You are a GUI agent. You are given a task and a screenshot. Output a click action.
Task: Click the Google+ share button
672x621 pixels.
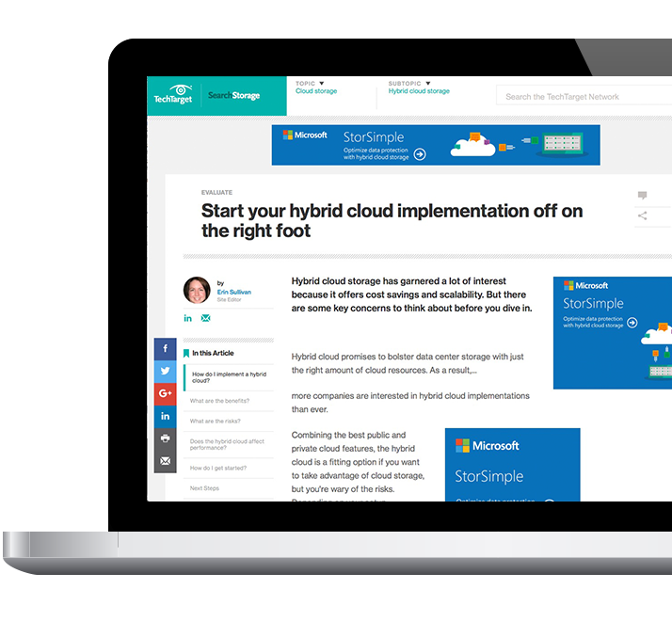(165, 393)
